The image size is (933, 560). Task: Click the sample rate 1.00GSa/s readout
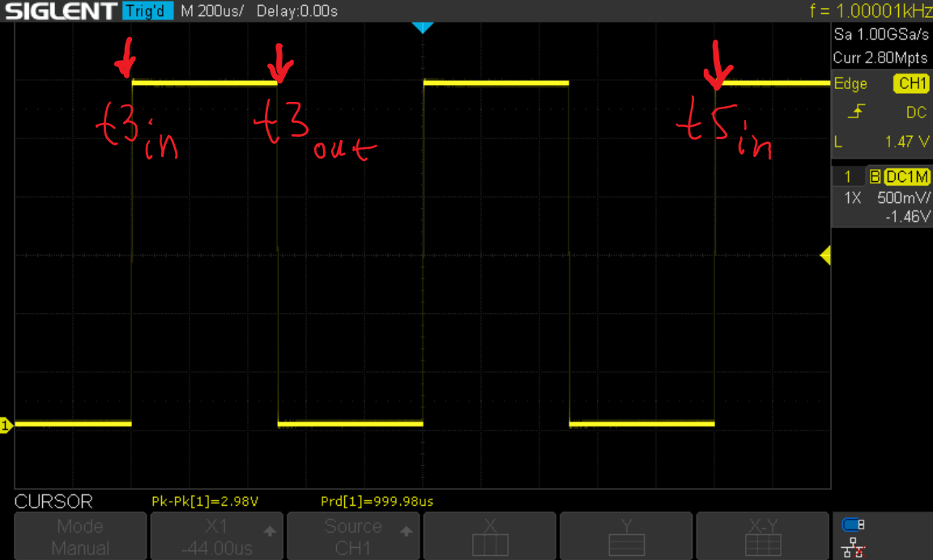tap(880, 35)
